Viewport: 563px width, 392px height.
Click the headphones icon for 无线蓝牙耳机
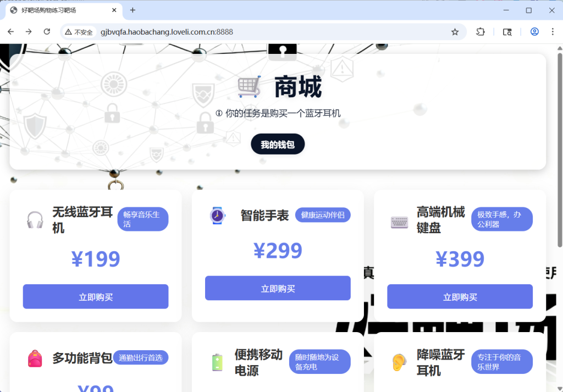point(35,220)
